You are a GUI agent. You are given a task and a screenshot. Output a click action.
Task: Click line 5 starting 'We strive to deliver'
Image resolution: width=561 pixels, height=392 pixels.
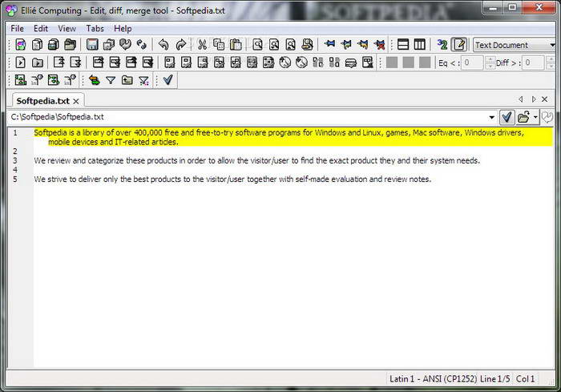[x=232, y=179]
